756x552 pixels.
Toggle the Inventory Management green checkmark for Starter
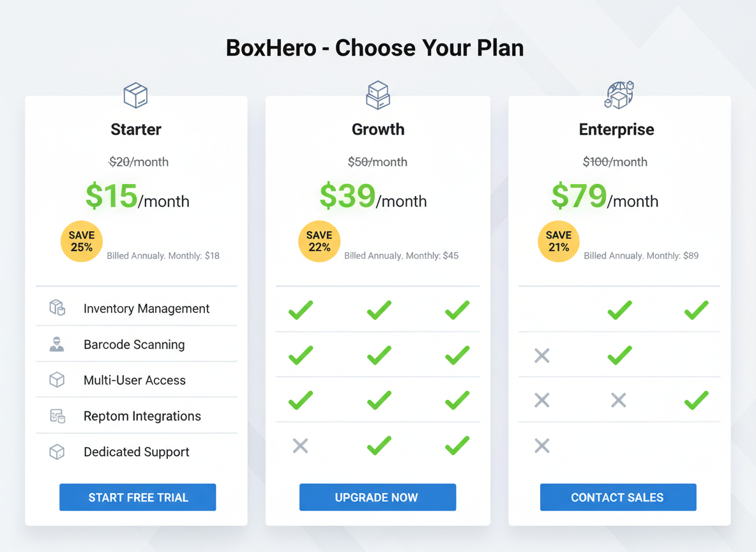(x=300, y=310)
